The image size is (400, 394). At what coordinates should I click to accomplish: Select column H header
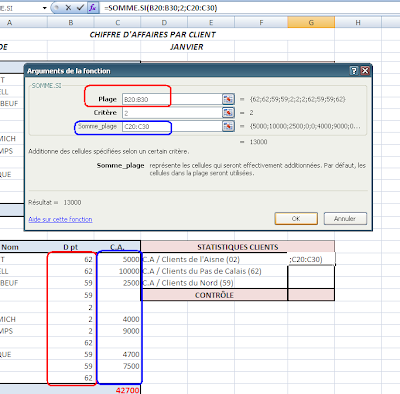(x=358, y=22)
